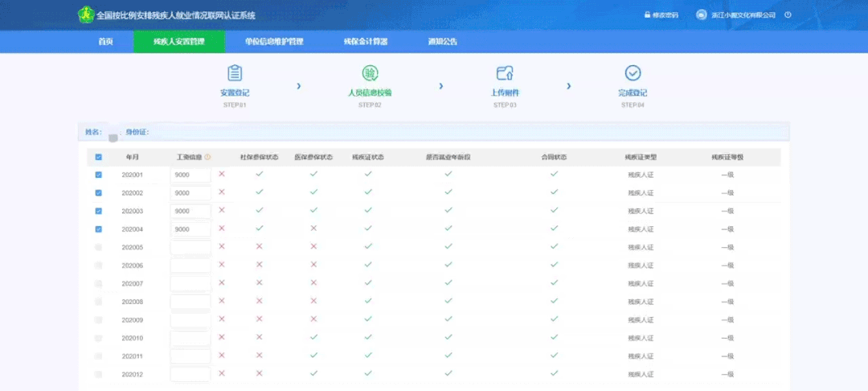Click 202012 社保参保状态 red X
This screenshot has height=391, width=868.
259,373
